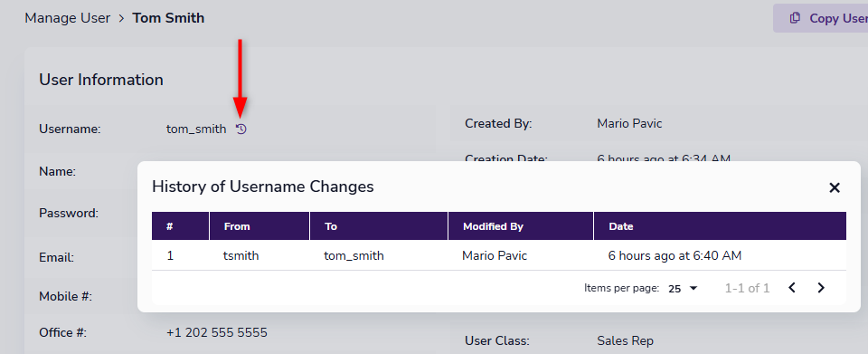
Task: Go to the previous page of history
Action: click(x=792, y=288)
